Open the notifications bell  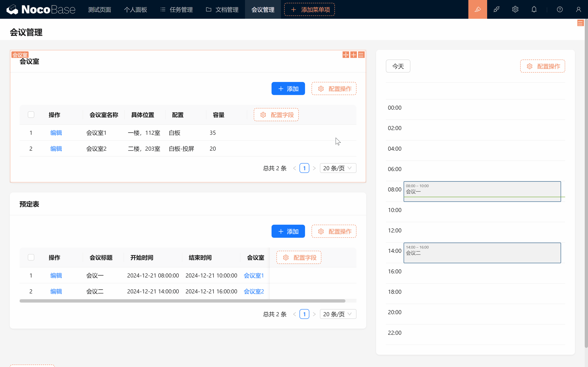(534, 9)
